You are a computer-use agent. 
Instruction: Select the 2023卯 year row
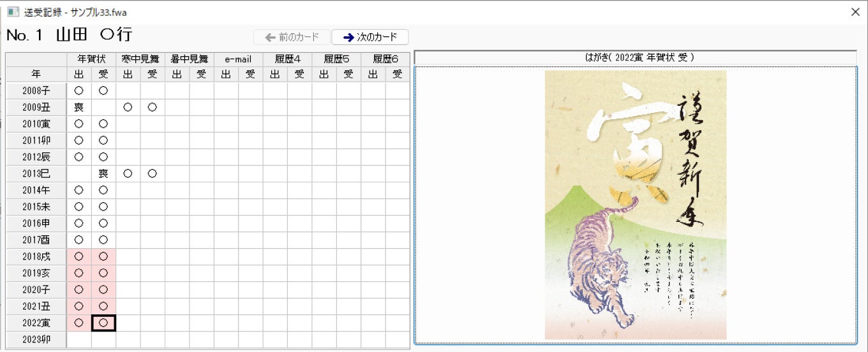[x=36, y=339]
